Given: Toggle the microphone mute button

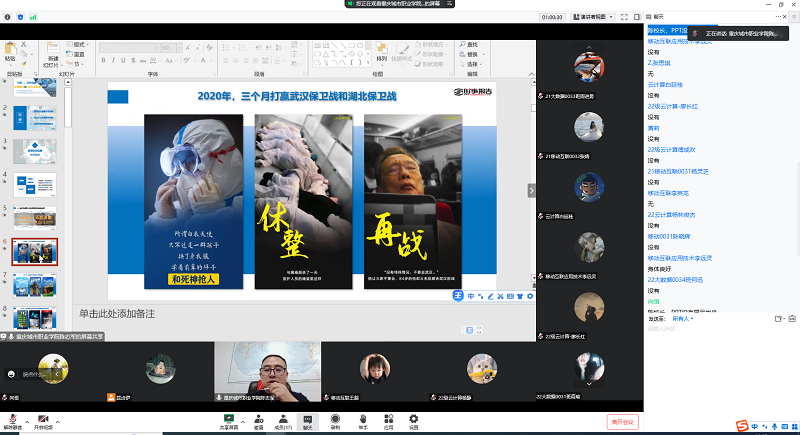Looking at the screenshot, I should point(12,420).
